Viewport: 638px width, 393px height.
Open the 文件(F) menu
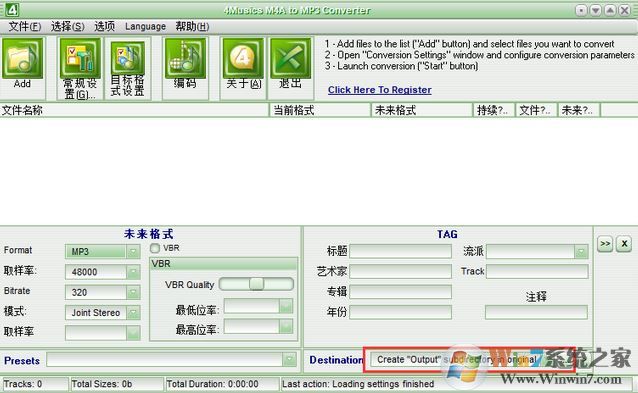[x=24, y=26]
